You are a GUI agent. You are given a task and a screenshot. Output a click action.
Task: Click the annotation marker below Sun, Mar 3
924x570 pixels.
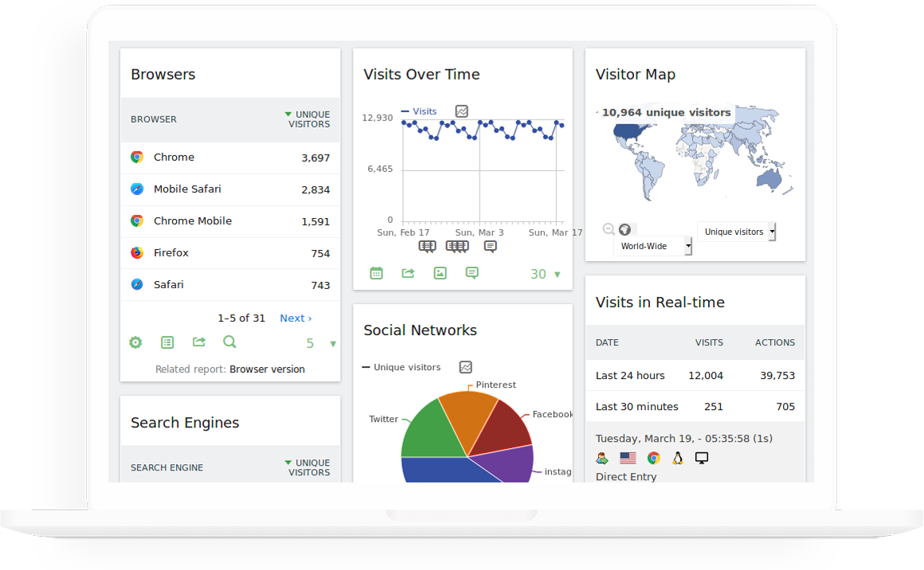457,247
